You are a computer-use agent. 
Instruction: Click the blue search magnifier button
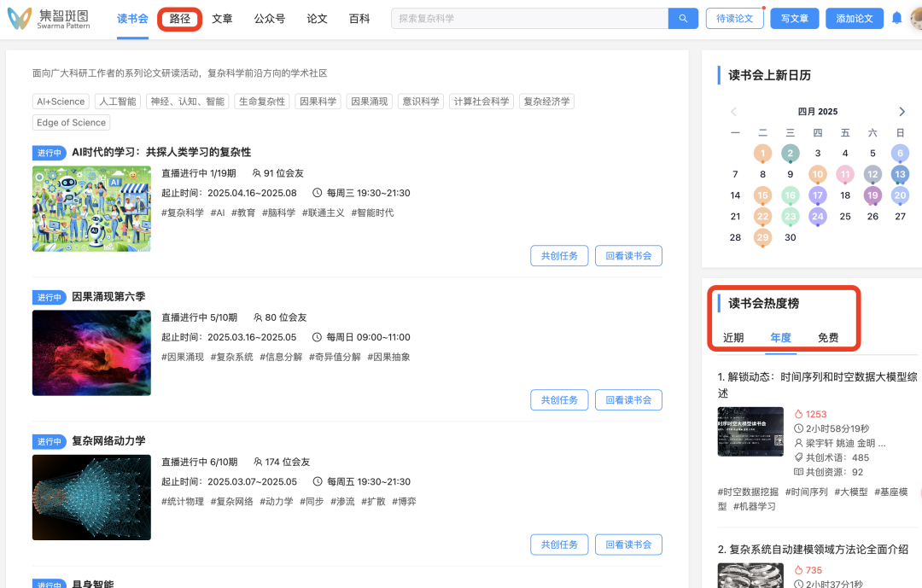[x=683, y=18]
